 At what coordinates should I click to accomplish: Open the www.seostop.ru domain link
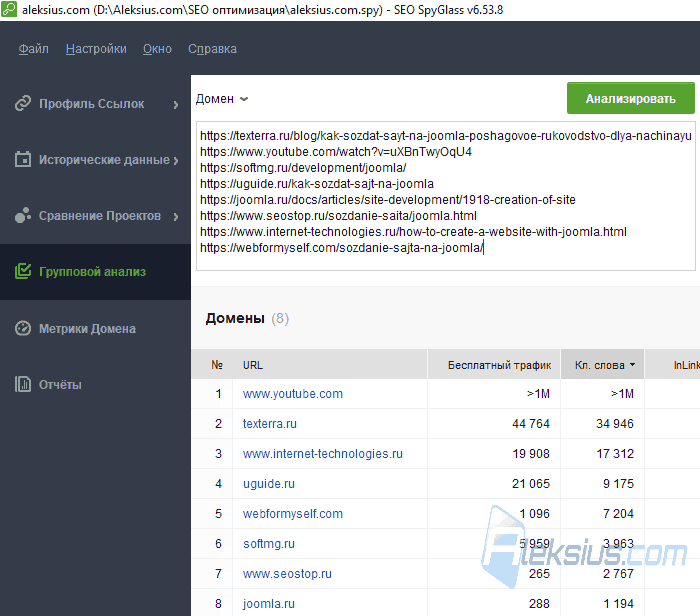click(x=287, y=574)
